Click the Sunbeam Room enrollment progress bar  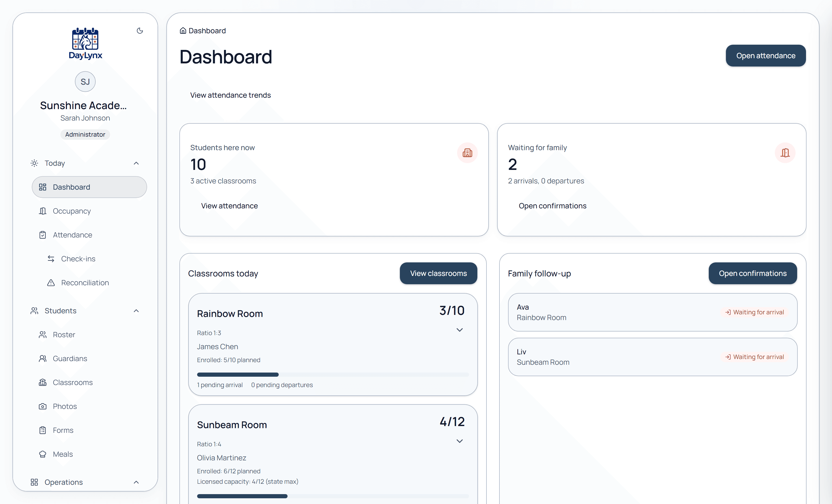[333, 496]
